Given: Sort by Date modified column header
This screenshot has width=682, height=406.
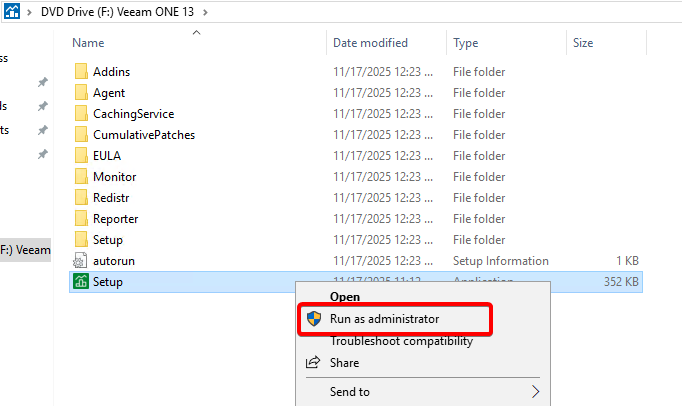Looking at the screenshot, I should click(x=370, y=43).
